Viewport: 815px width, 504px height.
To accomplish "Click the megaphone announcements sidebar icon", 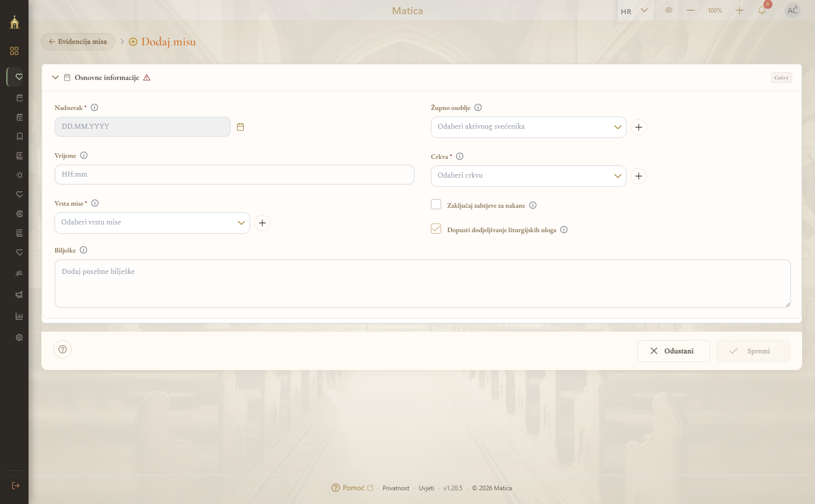I will pyautogui.click(x=19, y=295).
